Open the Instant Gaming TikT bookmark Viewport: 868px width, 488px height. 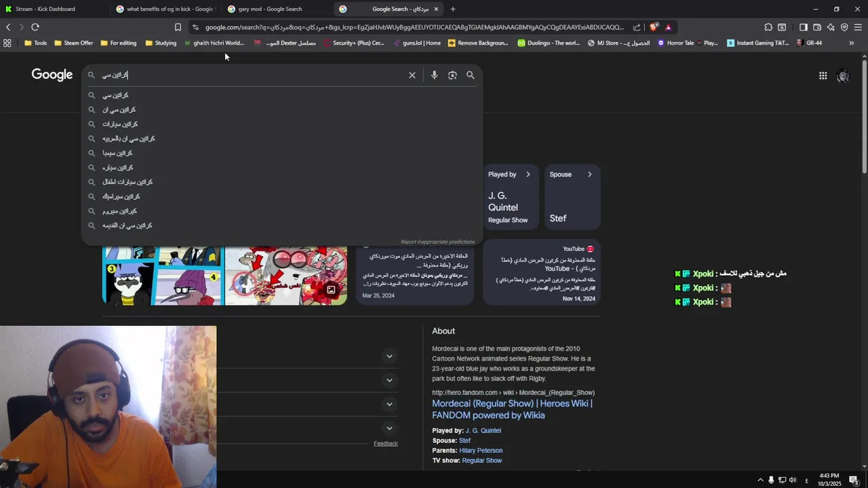757,43
